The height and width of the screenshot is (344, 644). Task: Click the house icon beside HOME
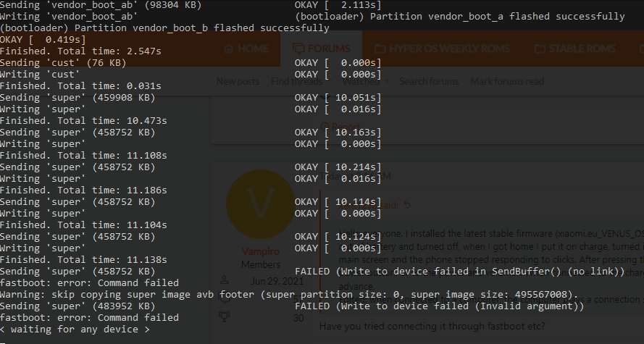(x=230, y=49)
